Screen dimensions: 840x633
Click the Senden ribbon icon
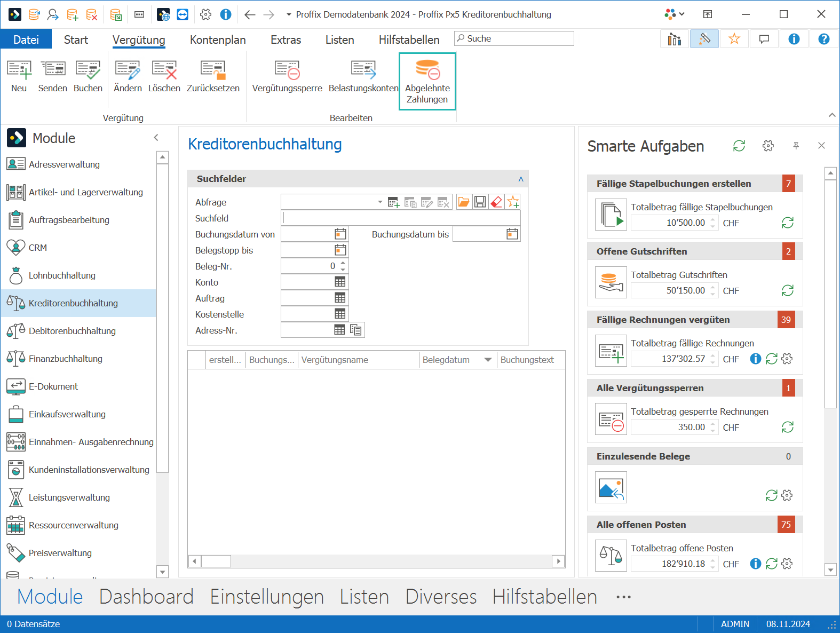point(53,70)
